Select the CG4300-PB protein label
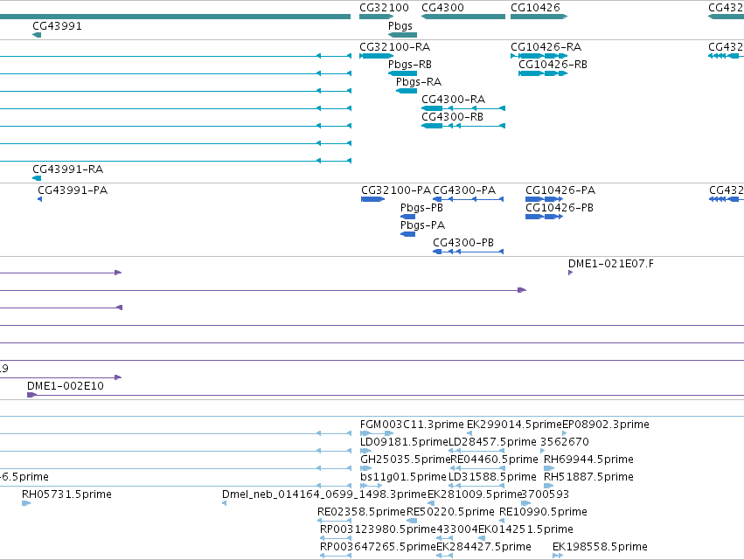744x560 pixels. (x=463, y=243)
